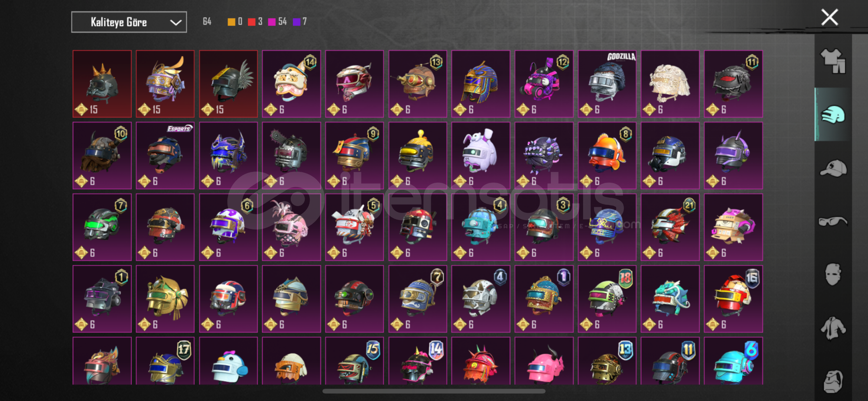The image size is (868, 401).
Task: Select the Godzilla helmet skin
Action: point(607,84)
